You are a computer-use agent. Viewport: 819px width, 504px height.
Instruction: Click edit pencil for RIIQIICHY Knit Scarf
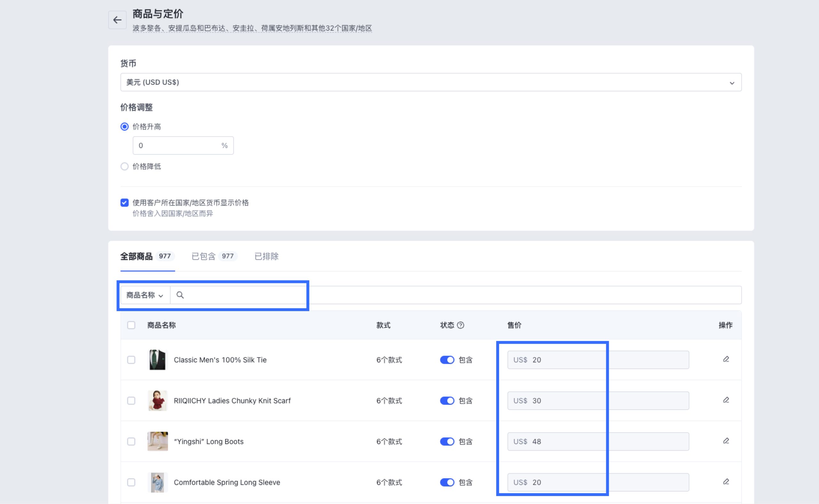pos(726,400)
